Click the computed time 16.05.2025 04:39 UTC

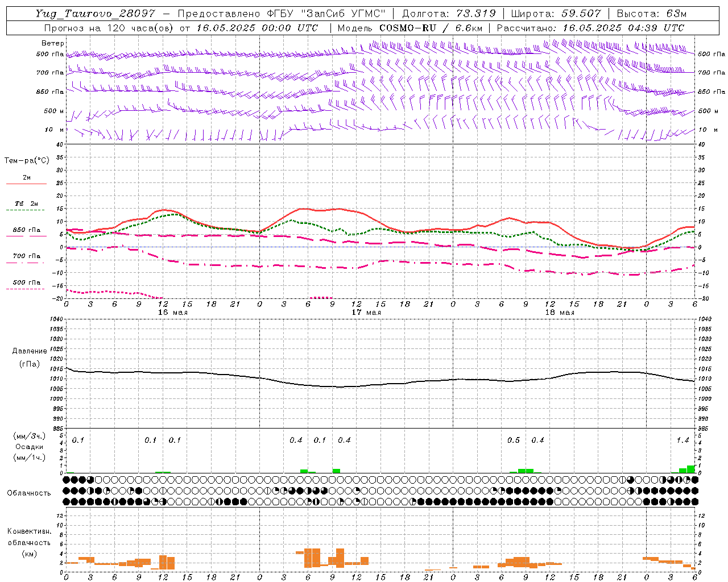[x=623, y=28]
